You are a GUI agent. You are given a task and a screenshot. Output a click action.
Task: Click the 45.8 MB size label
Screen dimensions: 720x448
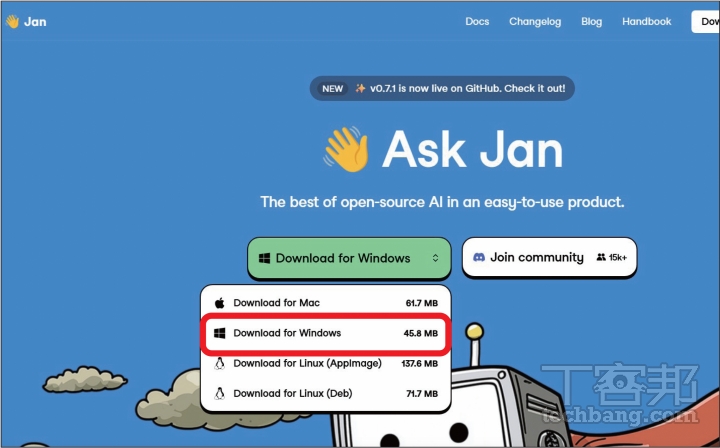[x=421, y=334]
